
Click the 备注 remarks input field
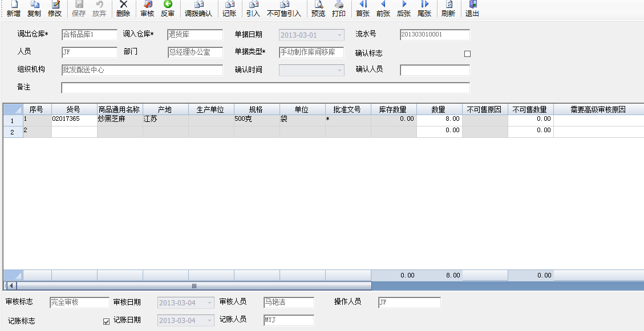[265, 88]
